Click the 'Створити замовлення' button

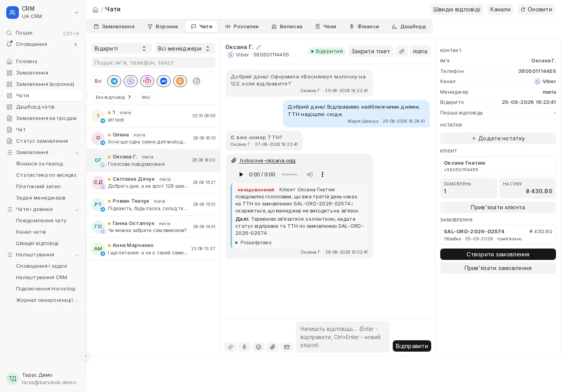pos(498,254)
